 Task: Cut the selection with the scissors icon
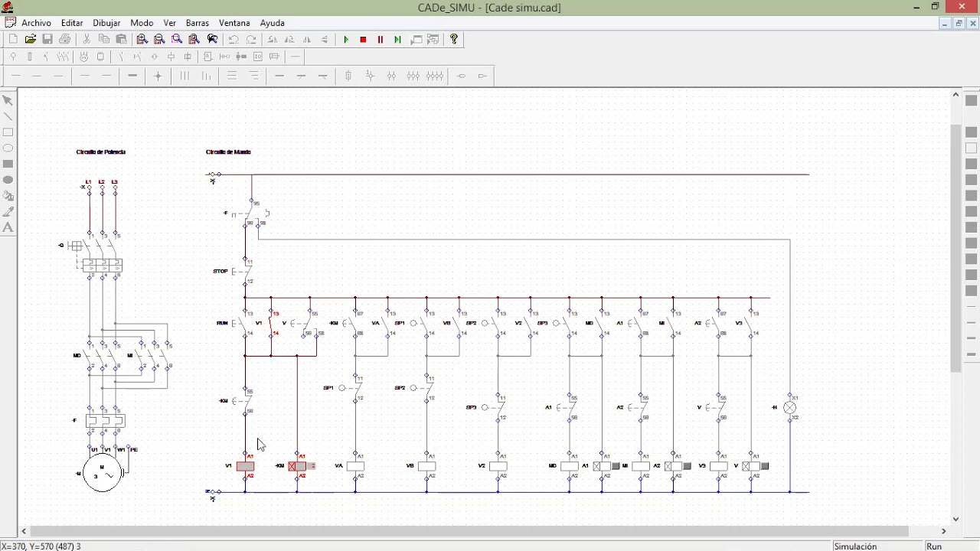(87, 39)
